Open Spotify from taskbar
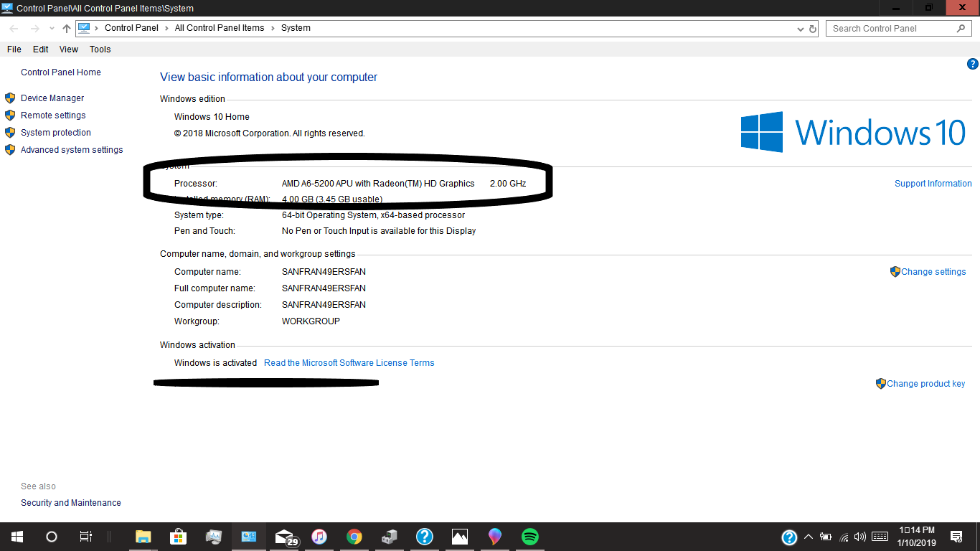The height and width of the screenshot is (551, 980). [x=530, y=537]
